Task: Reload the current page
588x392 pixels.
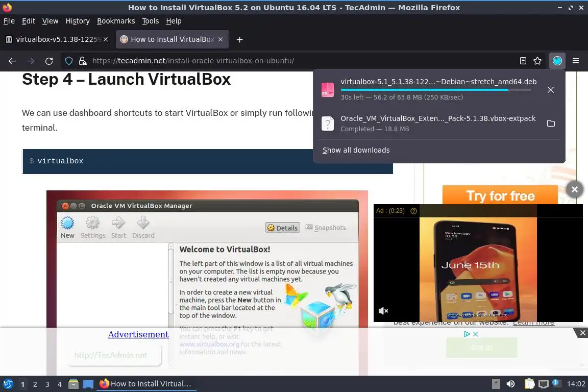Action: [49, 61]
